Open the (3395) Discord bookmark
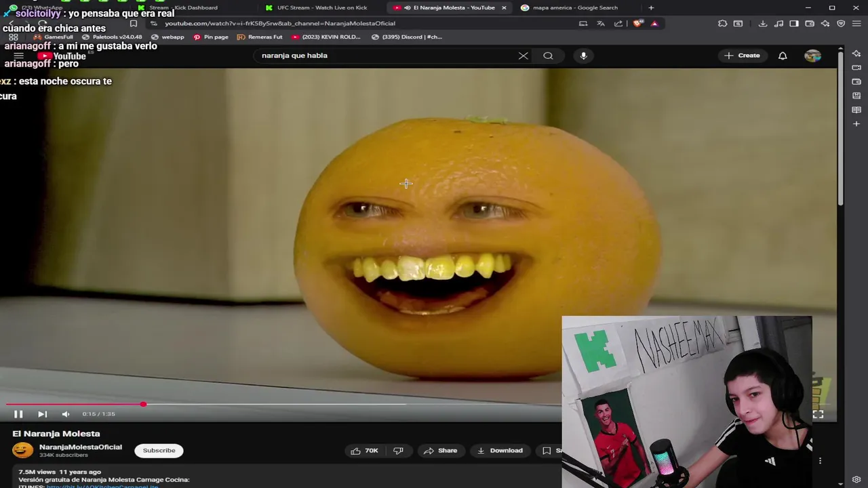Viewport: 868px width, 488px height. click(408, 37)
